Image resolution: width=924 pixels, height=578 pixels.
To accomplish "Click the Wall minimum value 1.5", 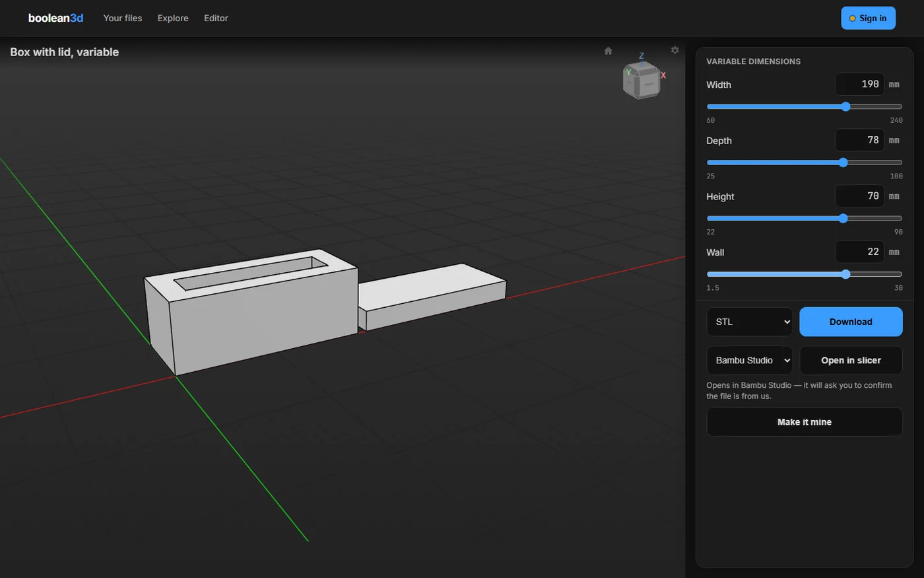I will [712, 288].
